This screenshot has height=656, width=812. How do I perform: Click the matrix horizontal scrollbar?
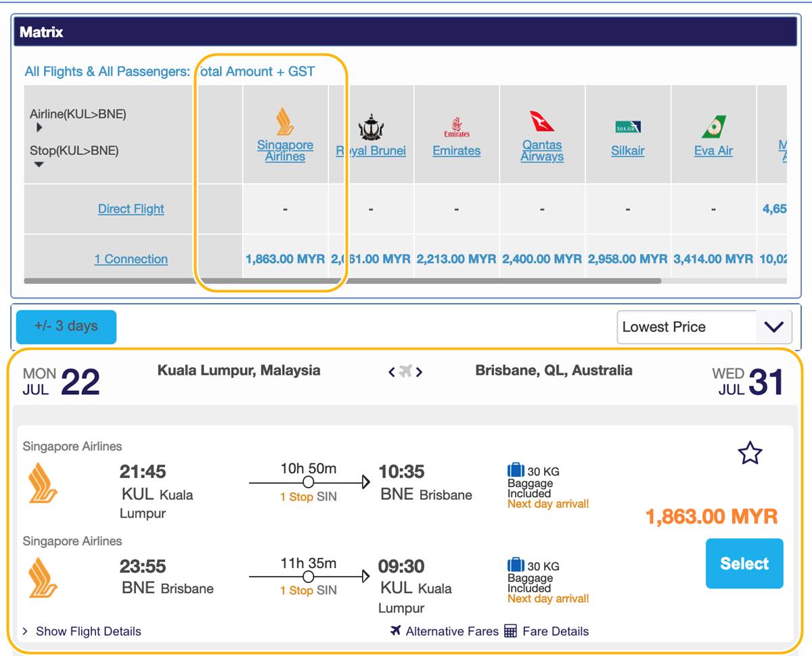click(x=342, y=280)
